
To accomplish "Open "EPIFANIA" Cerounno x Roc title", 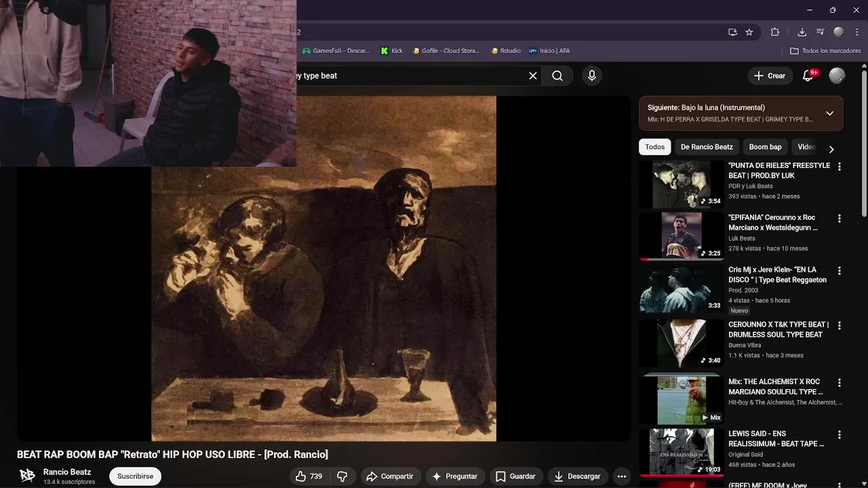I will 773,223.
